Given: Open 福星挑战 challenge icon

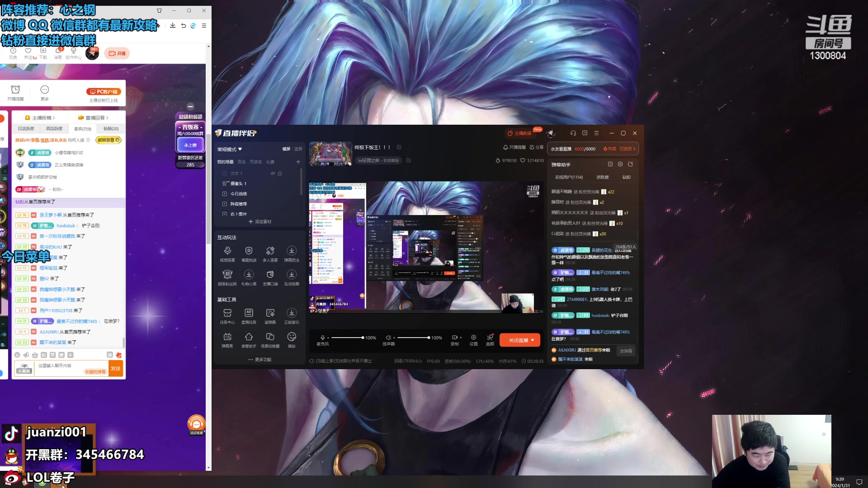Looking at the screenshot, I should [x=249, y=251].
